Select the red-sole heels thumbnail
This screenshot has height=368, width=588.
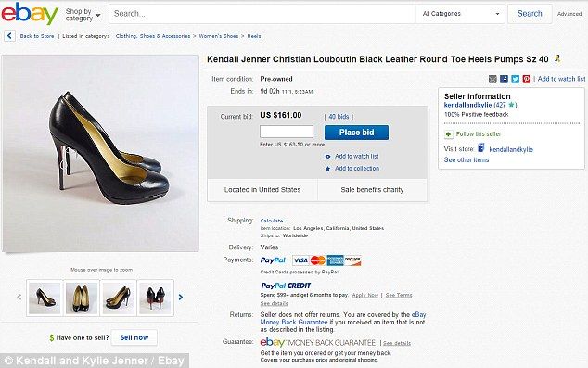tap(155, 298)
